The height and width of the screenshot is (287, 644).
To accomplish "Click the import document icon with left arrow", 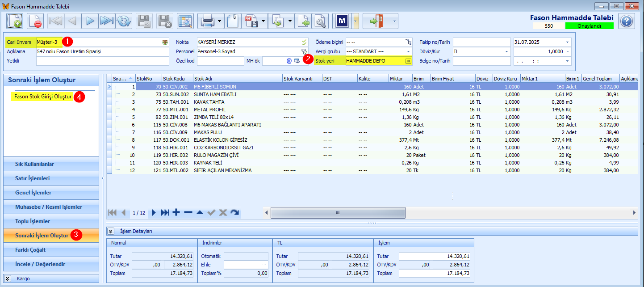I will [303, 21].
